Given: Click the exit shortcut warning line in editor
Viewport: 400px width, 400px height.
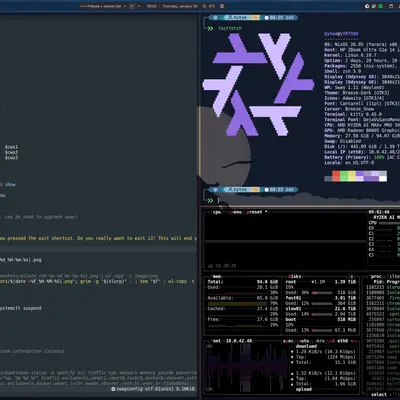Looking at the screenshot, I should (98, 238).
